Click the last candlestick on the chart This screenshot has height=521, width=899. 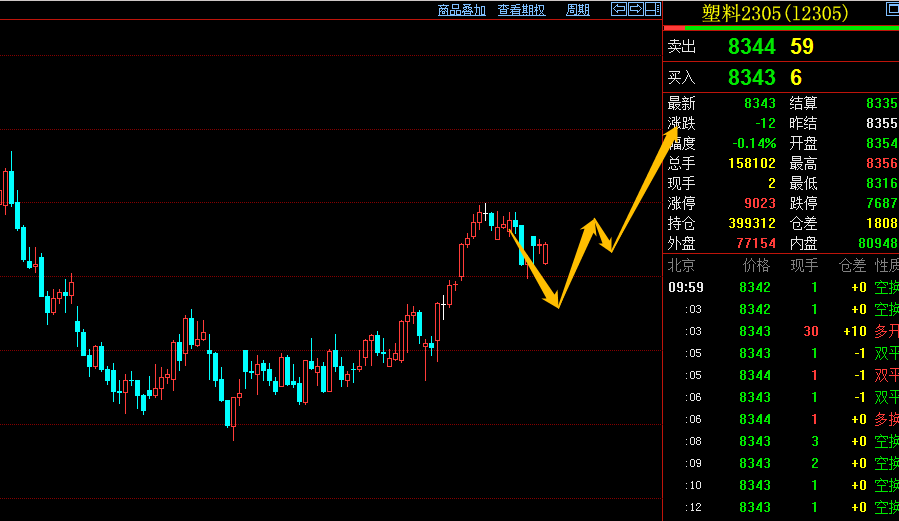pos(545,253)
